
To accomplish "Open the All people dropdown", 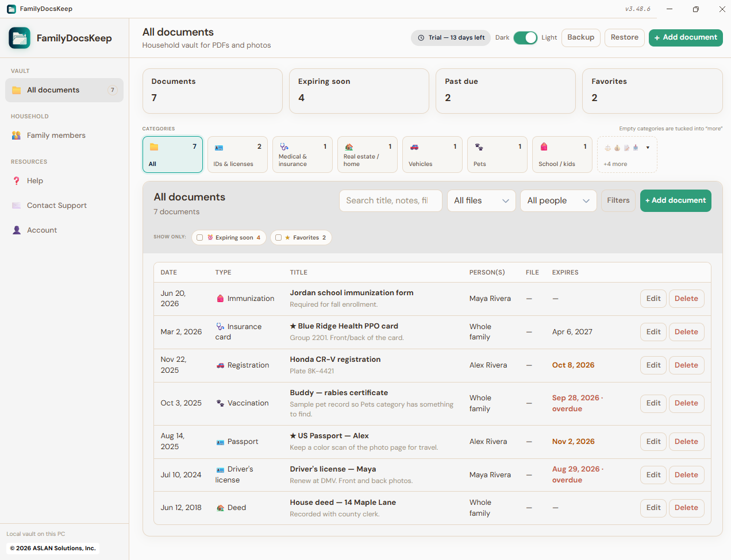I will (559, 200).
